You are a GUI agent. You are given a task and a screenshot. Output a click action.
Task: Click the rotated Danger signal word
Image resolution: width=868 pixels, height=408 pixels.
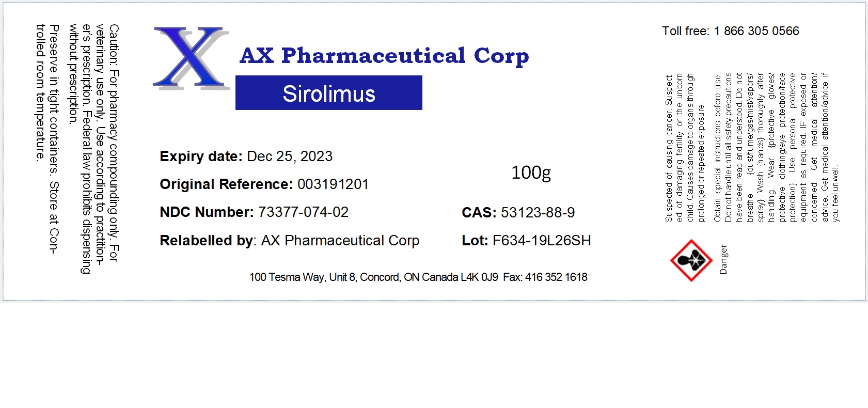click(x=723, y=259)
